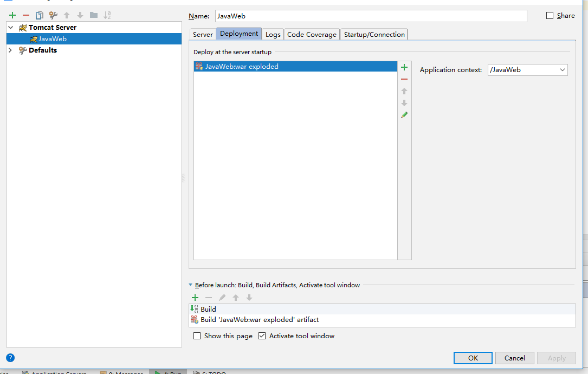This screenshot has height=374, width=588.
Task: Open help with the question mark icon
Action: [10, 358]
